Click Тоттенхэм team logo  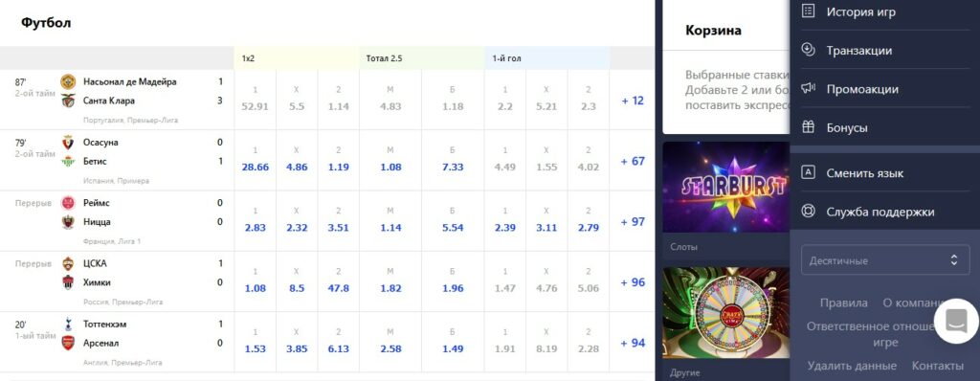tap(68, 325)
